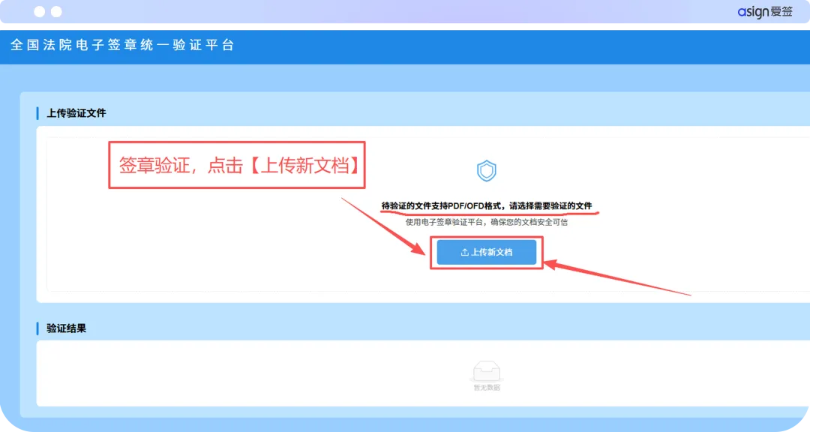Click the round window dot at top left
Image resolution: width=814 pixels, height=432 pixels.
coord(56,11)
